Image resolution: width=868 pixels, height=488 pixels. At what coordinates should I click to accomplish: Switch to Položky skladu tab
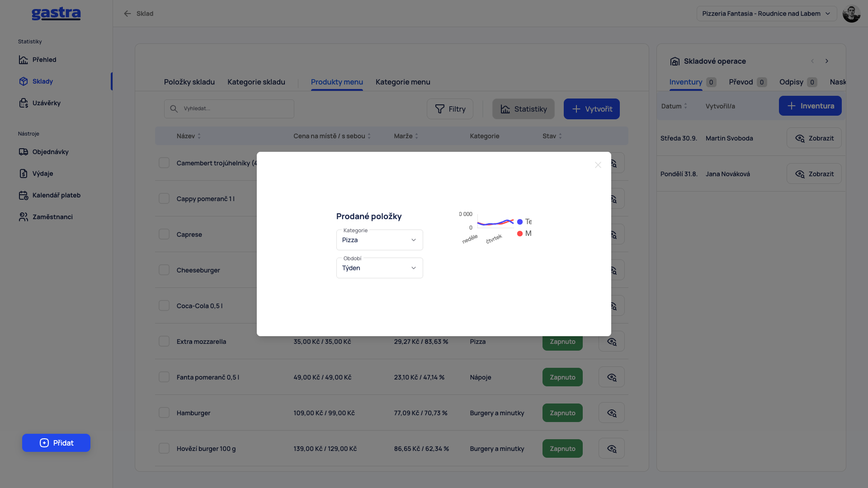point(189,82)
